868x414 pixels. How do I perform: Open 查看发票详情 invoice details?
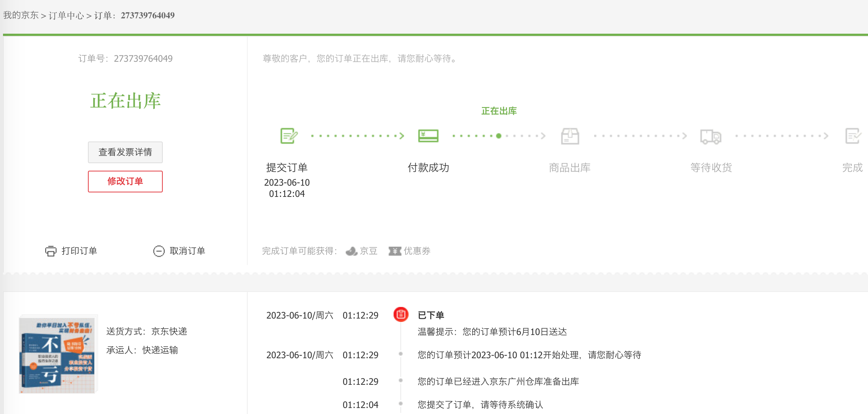(x=125, y=152)
